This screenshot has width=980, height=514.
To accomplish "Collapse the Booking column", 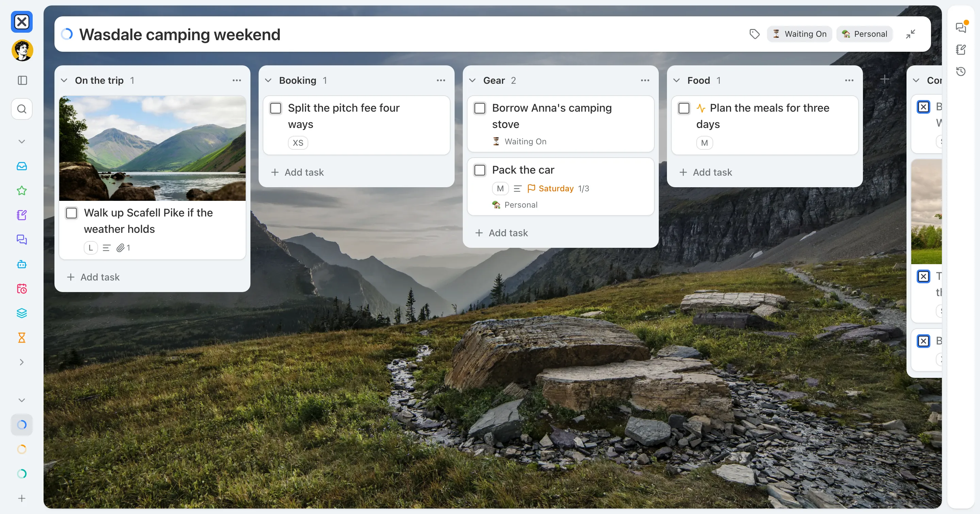I will coord(268,80).
